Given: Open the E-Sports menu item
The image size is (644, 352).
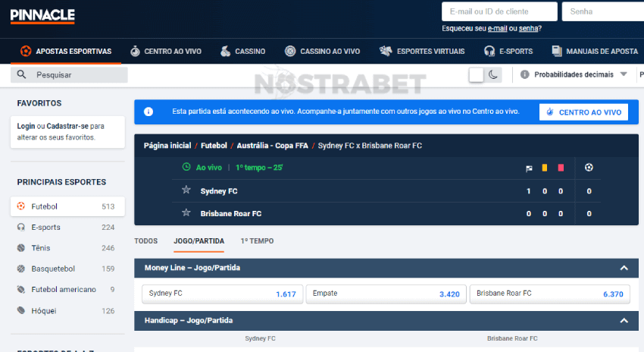Looking at the screenshot, I should 508,52.
